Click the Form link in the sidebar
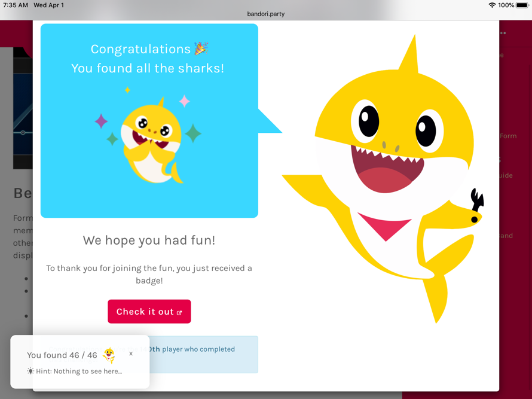This screenshot has width=532, height=399. [508, 136]
